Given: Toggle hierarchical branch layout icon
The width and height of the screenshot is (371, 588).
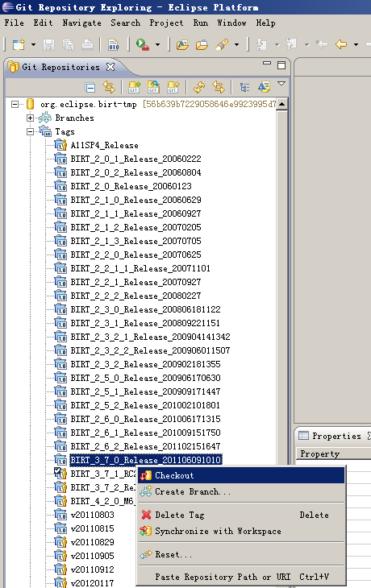Looking at the screenshot, I should point(244,87).
